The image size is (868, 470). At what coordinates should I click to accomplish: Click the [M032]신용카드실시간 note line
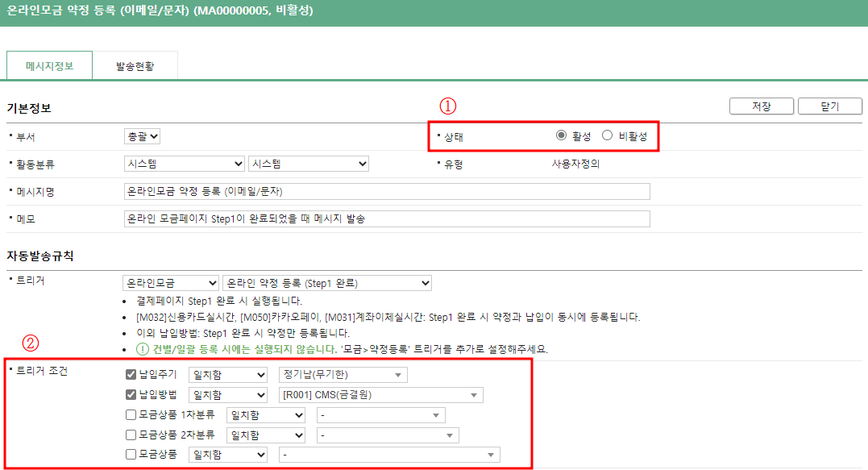tap(388, 317)
